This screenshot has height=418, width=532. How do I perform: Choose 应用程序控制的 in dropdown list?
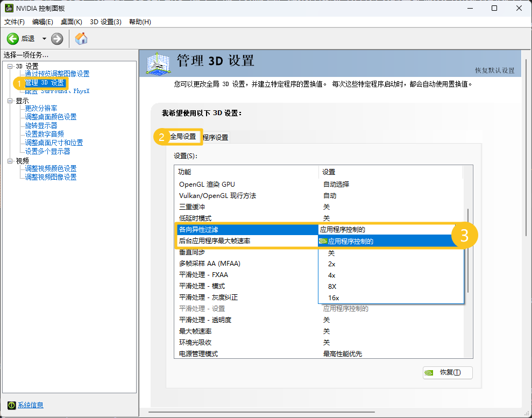point(390,241)
